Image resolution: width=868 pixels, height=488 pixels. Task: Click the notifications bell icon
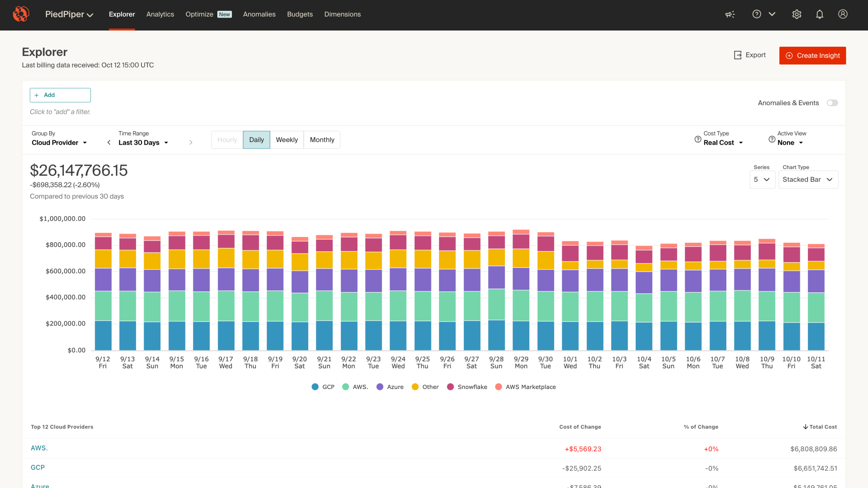click(820, 14)
